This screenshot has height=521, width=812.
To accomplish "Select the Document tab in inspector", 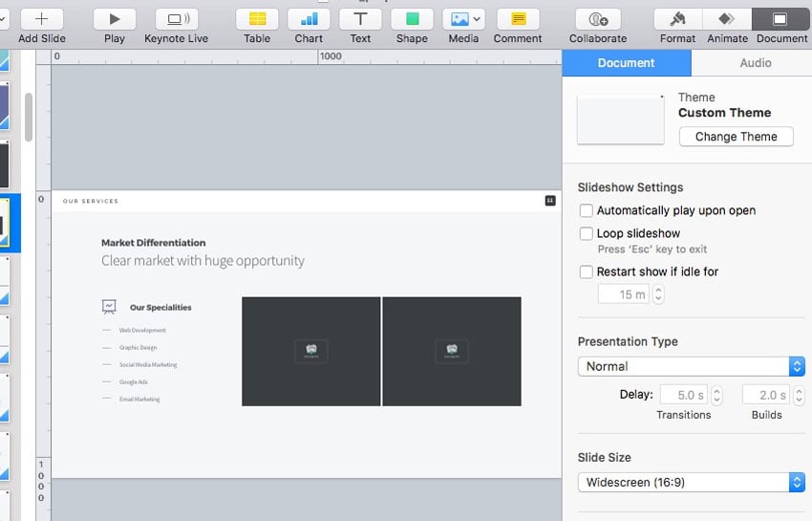I will click(626, 63).
